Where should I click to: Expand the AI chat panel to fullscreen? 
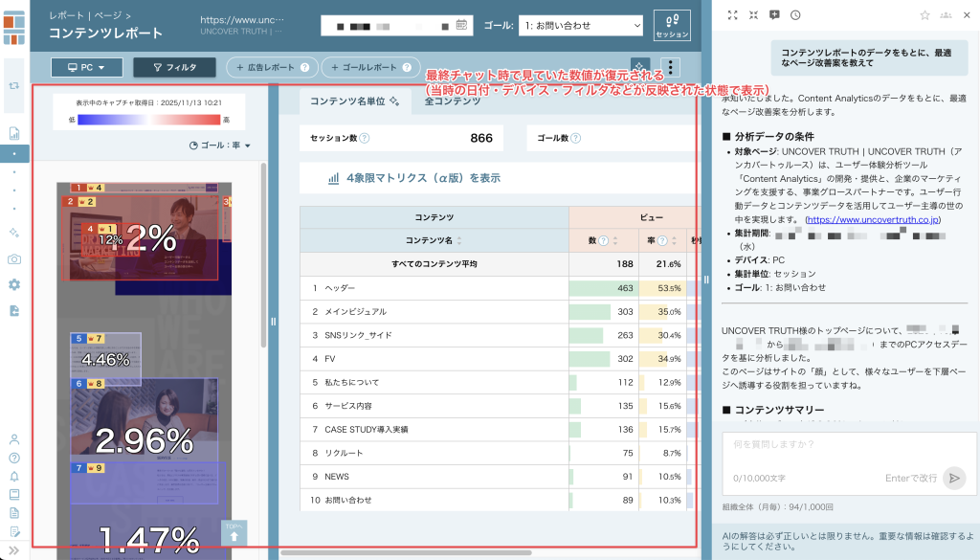pyautogui.click(x=733, y=15)
